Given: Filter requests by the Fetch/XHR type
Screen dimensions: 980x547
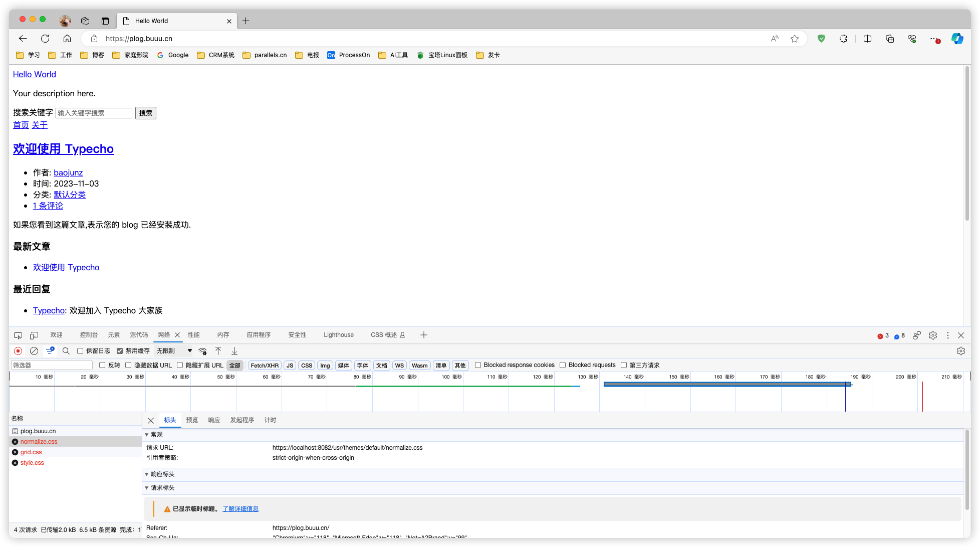Looking at the screenshot, I should pyautogui.click(x=265, y=366).
